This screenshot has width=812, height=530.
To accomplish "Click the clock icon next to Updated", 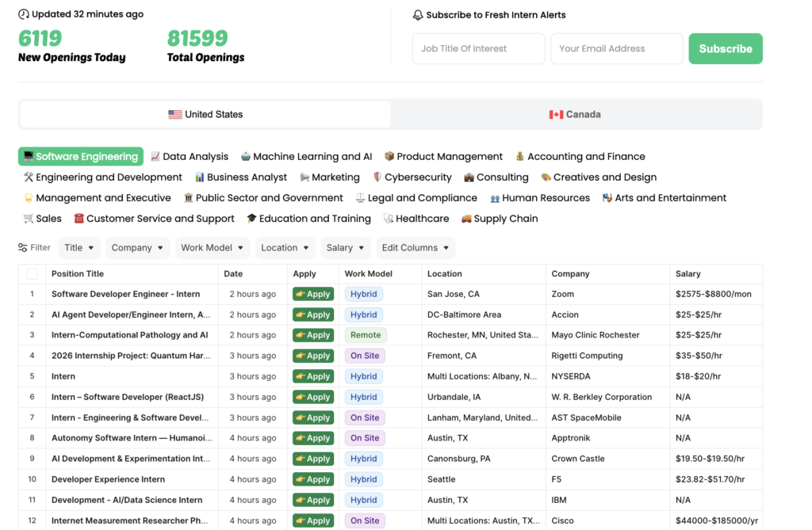I will (x=24, y=14).
